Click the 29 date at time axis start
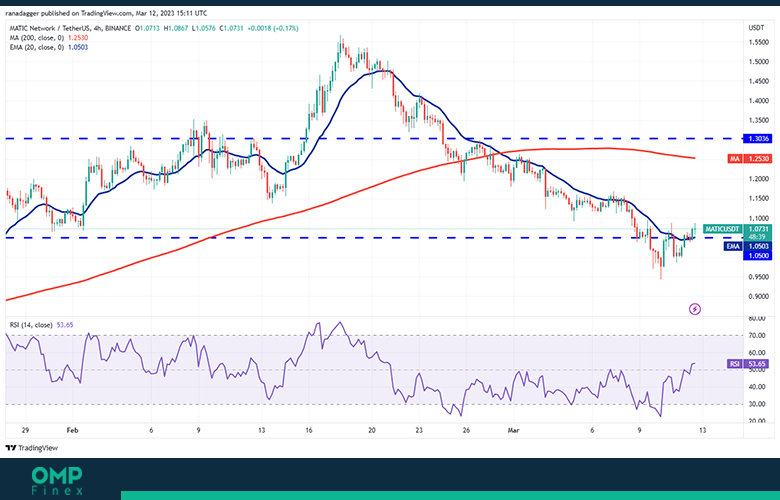The width and height of the screenshot is (780, 500). coord(25,430)
